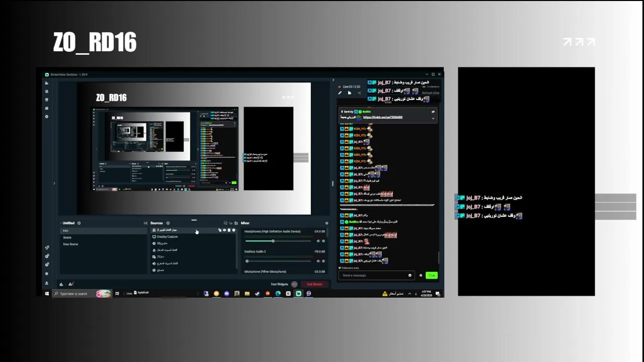Expand the left side panel chevron

click(x=54, y=183)
